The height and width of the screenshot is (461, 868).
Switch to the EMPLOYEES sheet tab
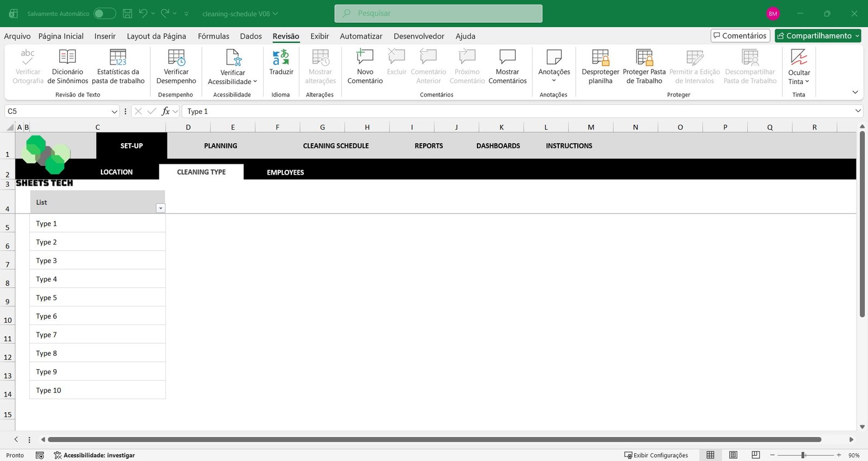tap(285, 172)
